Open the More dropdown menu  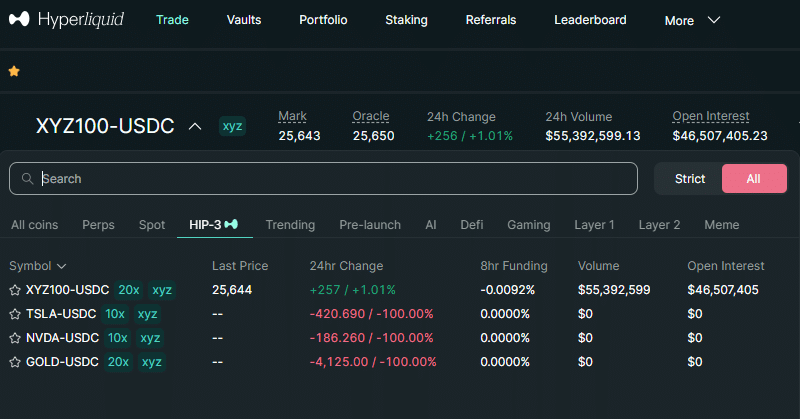coord(692,20)
